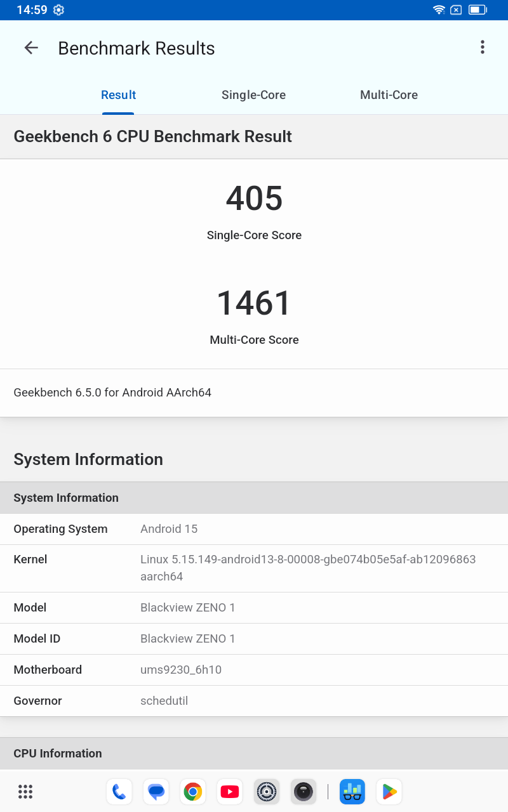Image resolution: width=508 pixels, height=812 pixels.
Task: Launch the Phone app from the taskbar
Action: click(x=119, y=791)
